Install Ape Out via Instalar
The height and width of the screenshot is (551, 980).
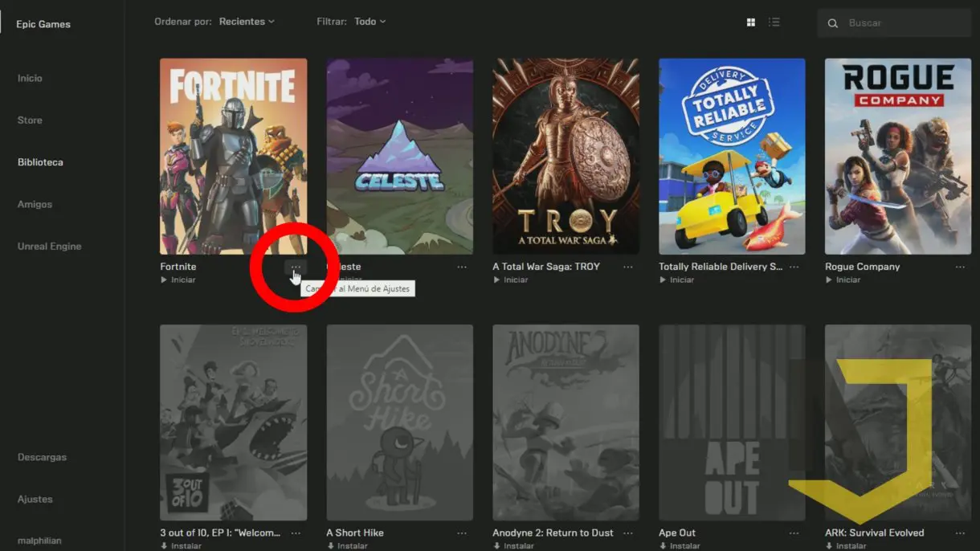(x=680, y=545)
